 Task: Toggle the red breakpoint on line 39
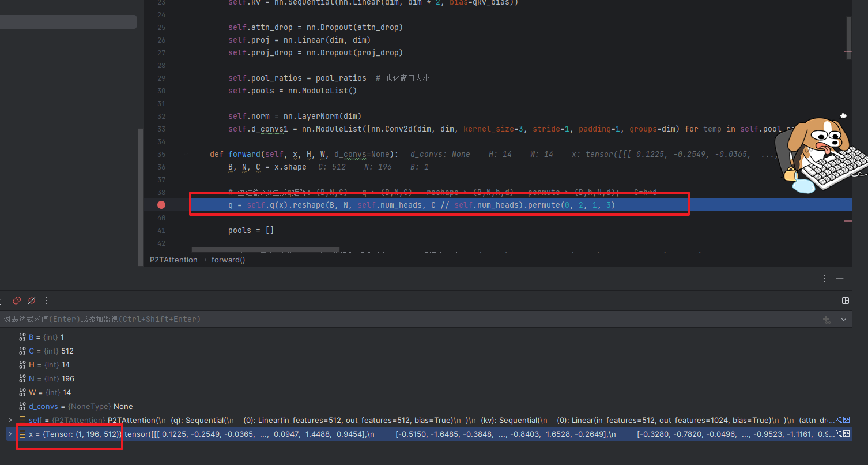[x=161, y=205]
